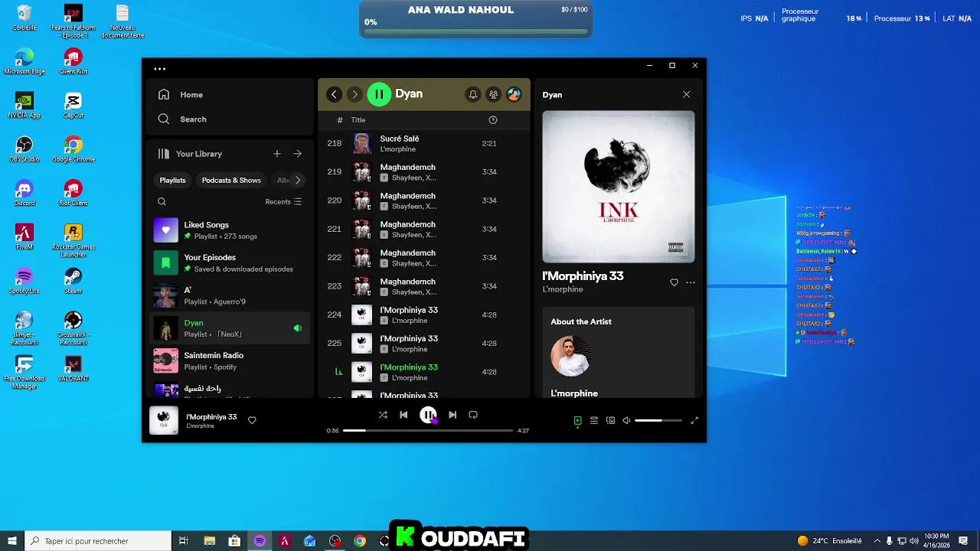Viewport: 980px width, 551px height.
Task: Search within Your Library
Action: pyautogui.click(x=162, y=202)
